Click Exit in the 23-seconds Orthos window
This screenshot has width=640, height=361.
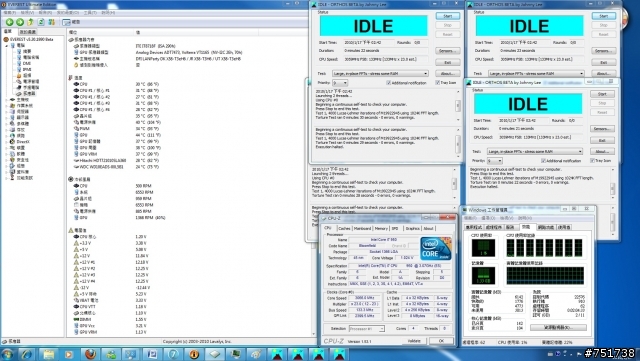(x=604, y=62)
